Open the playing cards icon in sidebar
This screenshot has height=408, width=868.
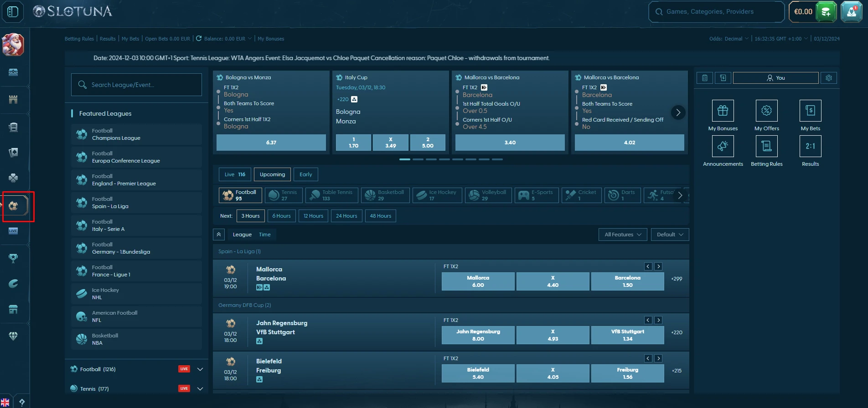pos(13,153)
